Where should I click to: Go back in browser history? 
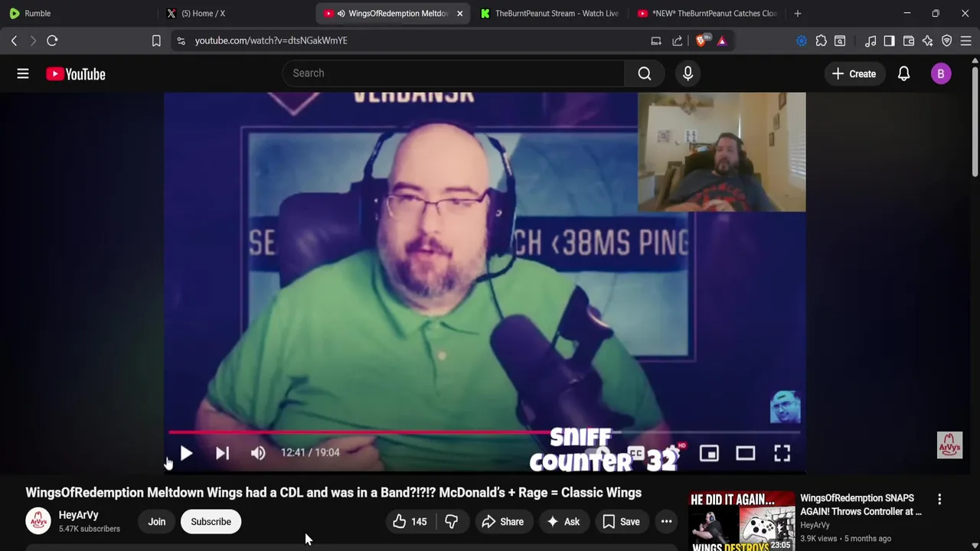(x=14, y=41)
